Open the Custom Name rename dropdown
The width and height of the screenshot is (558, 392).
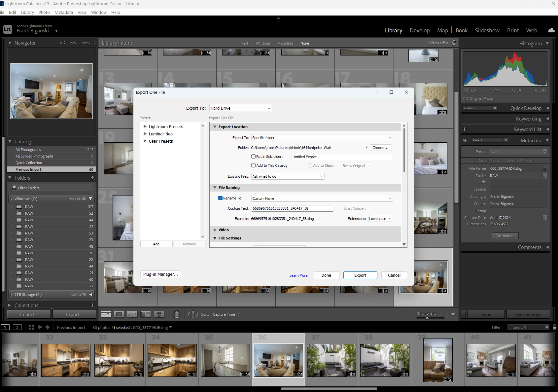pos(322,198)
